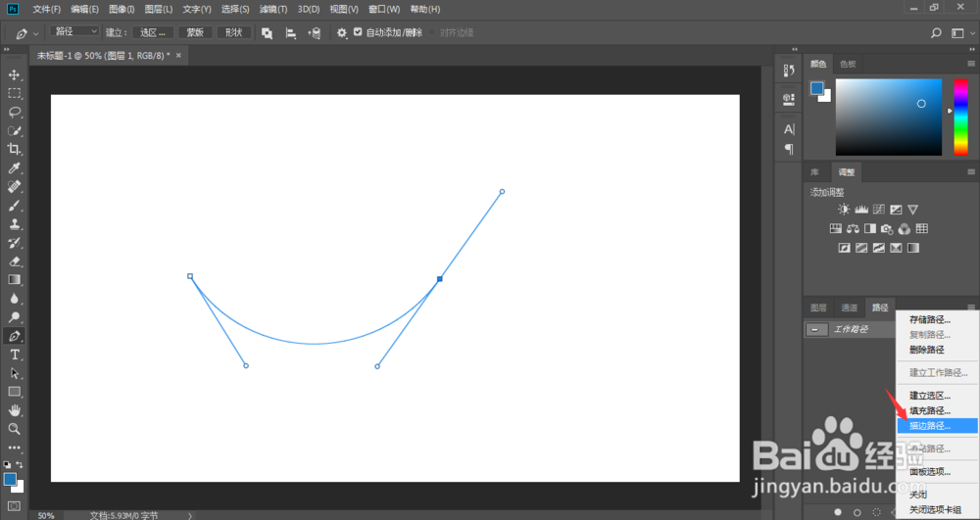Select the Hand tool
This screenshot has height=520, width=980.
point(15,410)
